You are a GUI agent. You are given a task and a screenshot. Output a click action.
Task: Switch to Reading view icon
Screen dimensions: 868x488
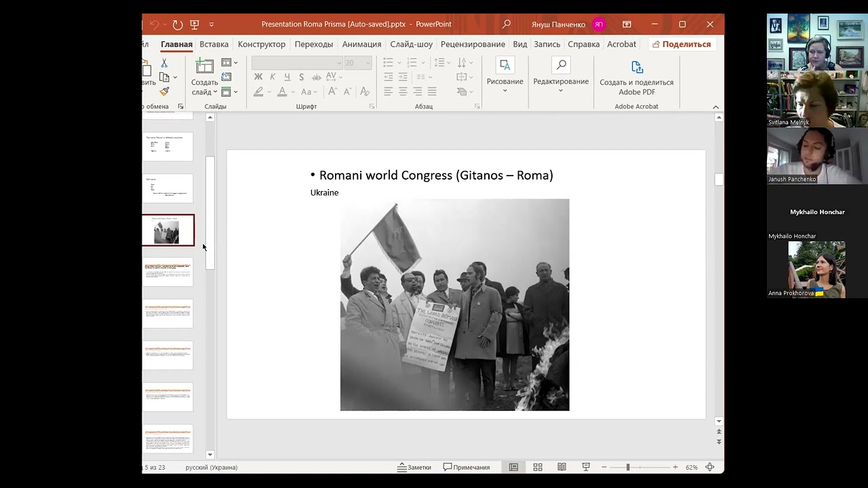(561, 467)
